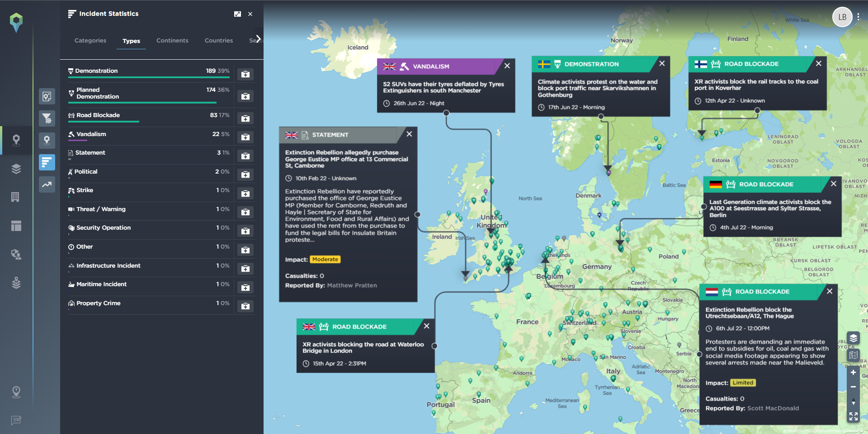Open the map pin view in left sidebar
Image resolution: width=868 pixels, height=434 pixels.
pyautogui.click(x=16, y=140)
